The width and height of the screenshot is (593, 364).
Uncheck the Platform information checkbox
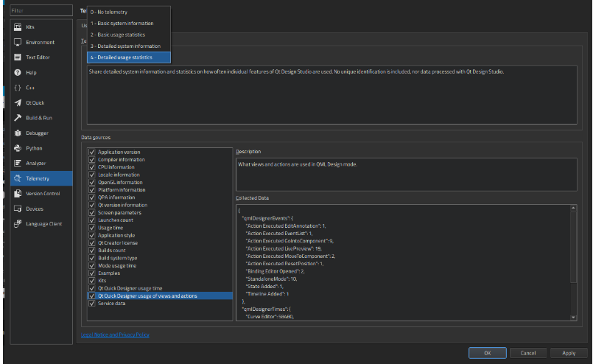coord(92,190)
